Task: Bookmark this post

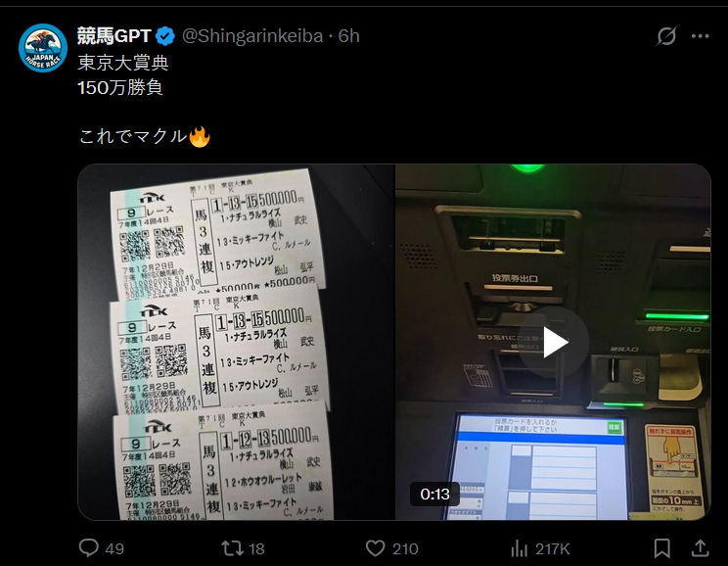Action: pyautogui.click(x=662, y=548)
